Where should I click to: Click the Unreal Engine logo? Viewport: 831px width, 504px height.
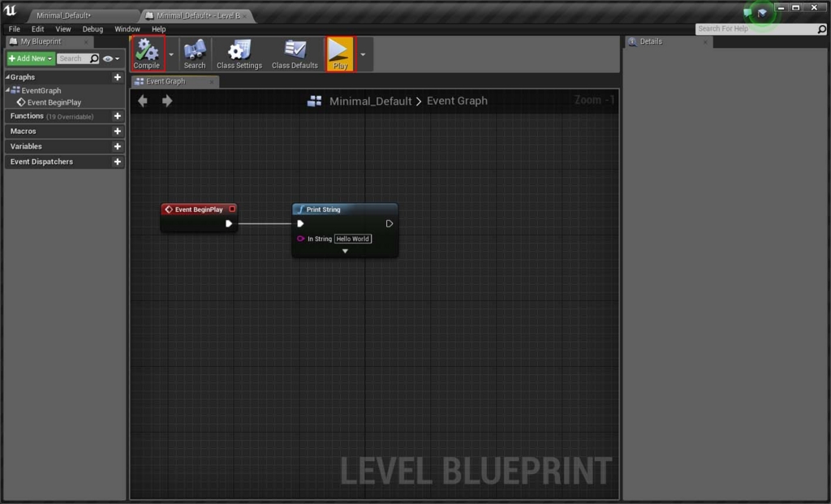(10, 11)
